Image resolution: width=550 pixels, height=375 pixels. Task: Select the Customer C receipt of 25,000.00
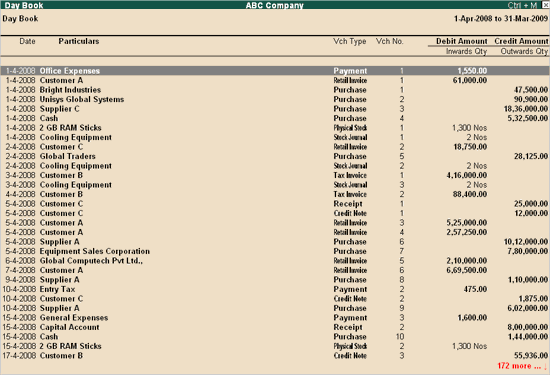tap(275, 203)
